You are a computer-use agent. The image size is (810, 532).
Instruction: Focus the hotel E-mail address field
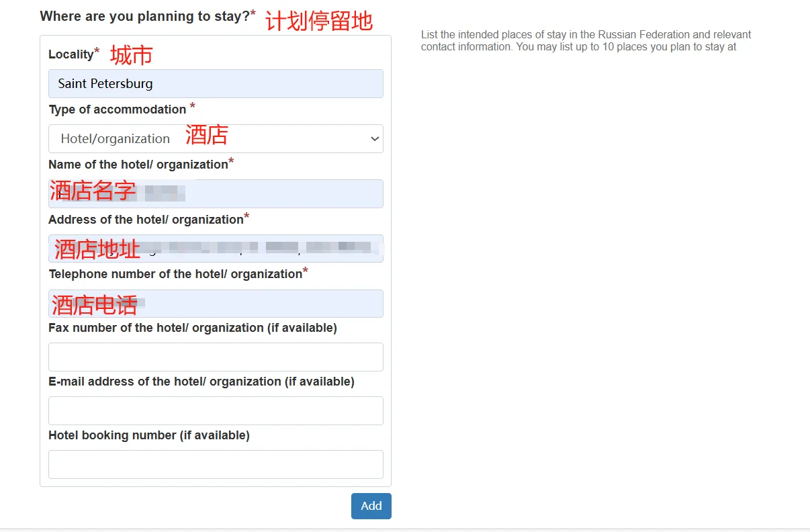(216, 410)
